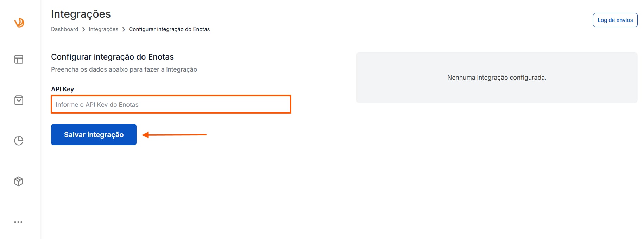Go to Dashboard in the breadcrumb

tap(65, 29)
